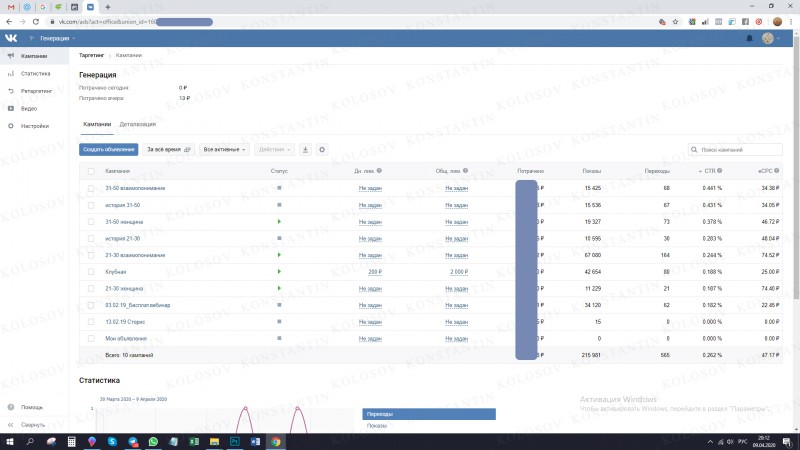This screenshot has height=450, width=800.
Task: Check the история 31-50 campaign checkbox
Action: pos(91,205)
